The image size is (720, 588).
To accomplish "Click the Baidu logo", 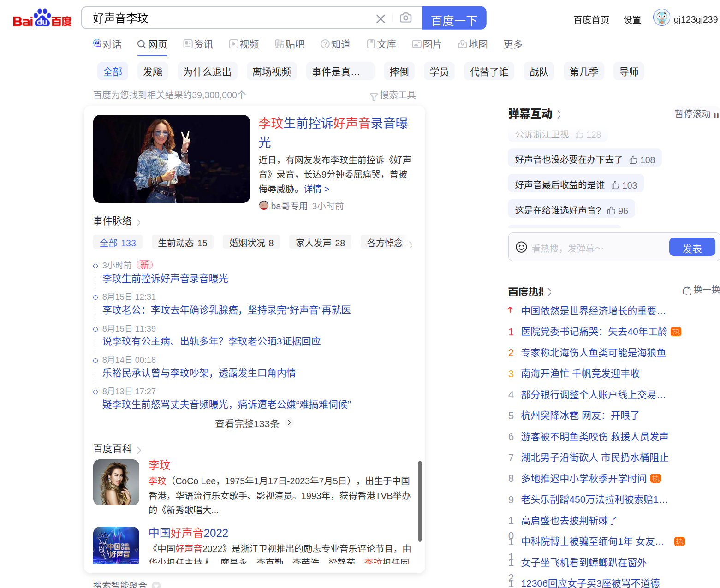I will point(42,18).
